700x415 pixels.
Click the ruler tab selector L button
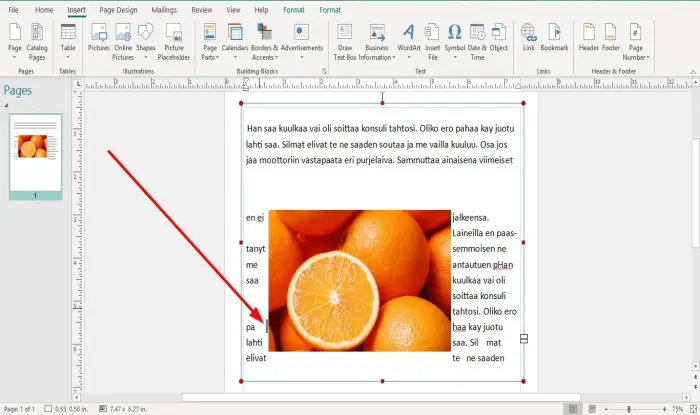(79, 83)
